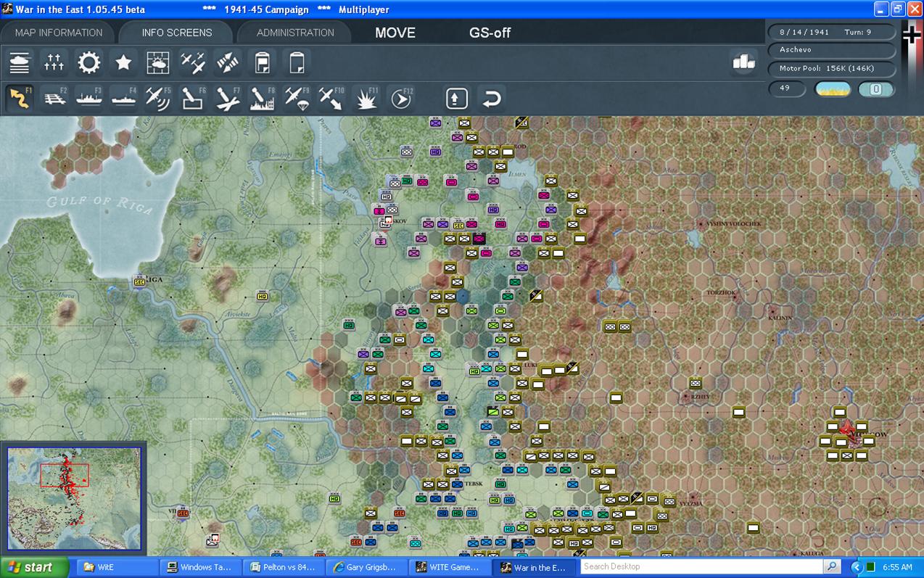Select the F7 bomb airfield mode

click(x=228, y=98)
